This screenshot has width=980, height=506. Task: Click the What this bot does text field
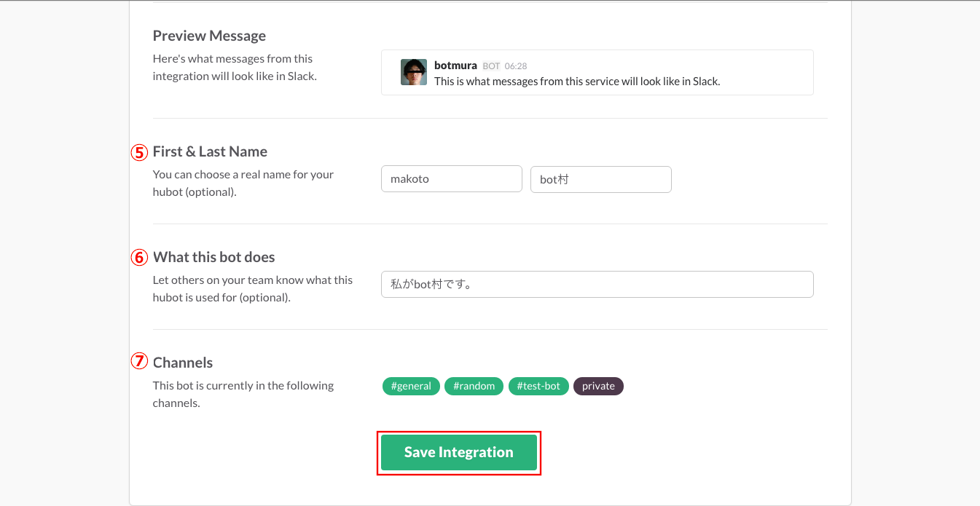click(597, 285)
